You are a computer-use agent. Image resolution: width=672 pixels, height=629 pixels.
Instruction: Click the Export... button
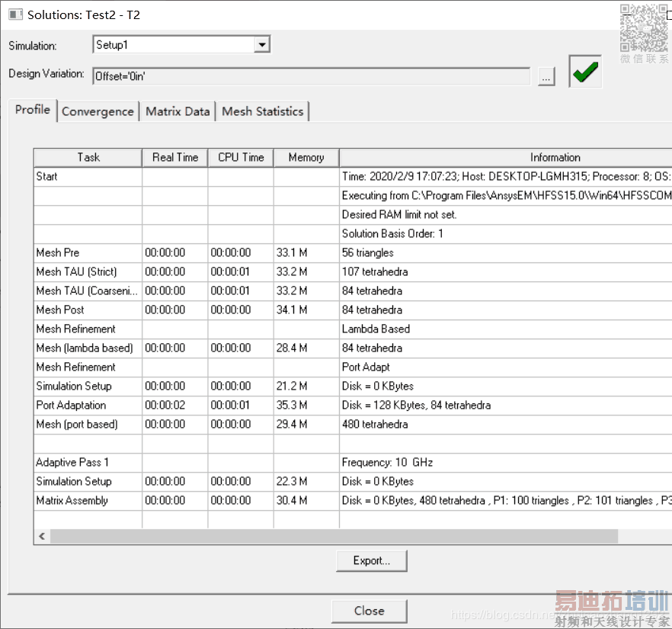tap(372, 561)
